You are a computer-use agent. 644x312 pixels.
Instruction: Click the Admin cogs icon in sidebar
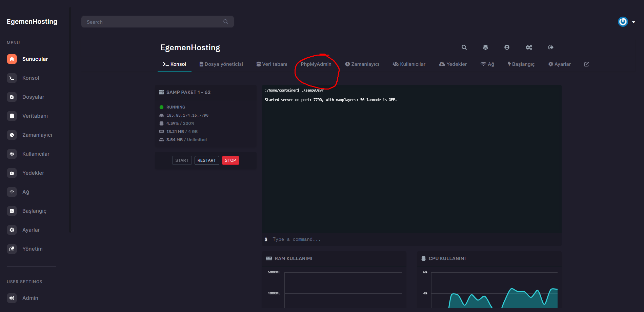point(12,298)
